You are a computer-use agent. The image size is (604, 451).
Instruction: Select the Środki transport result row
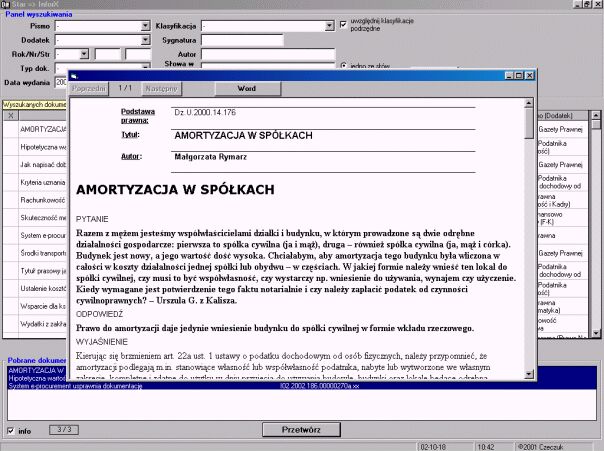[35, 253]
